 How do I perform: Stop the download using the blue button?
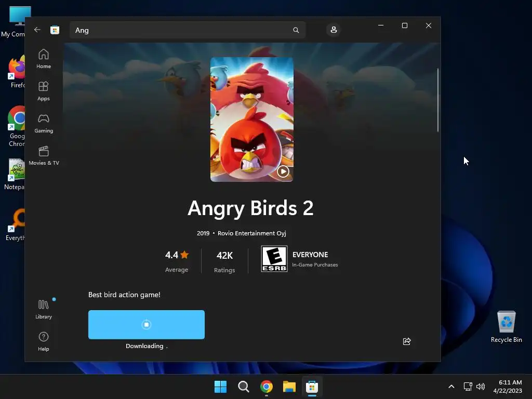(146, 325)
